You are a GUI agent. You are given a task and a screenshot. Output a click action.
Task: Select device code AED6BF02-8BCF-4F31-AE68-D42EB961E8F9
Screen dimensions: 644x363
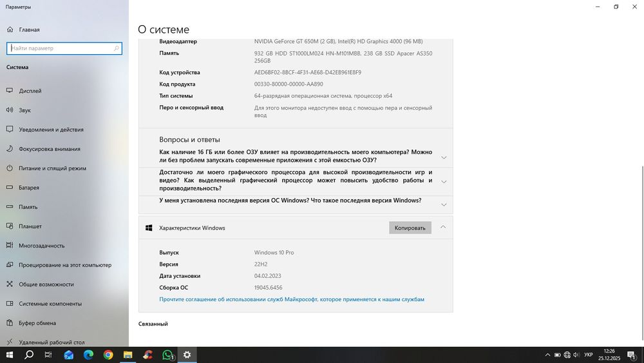coord(308,72)
